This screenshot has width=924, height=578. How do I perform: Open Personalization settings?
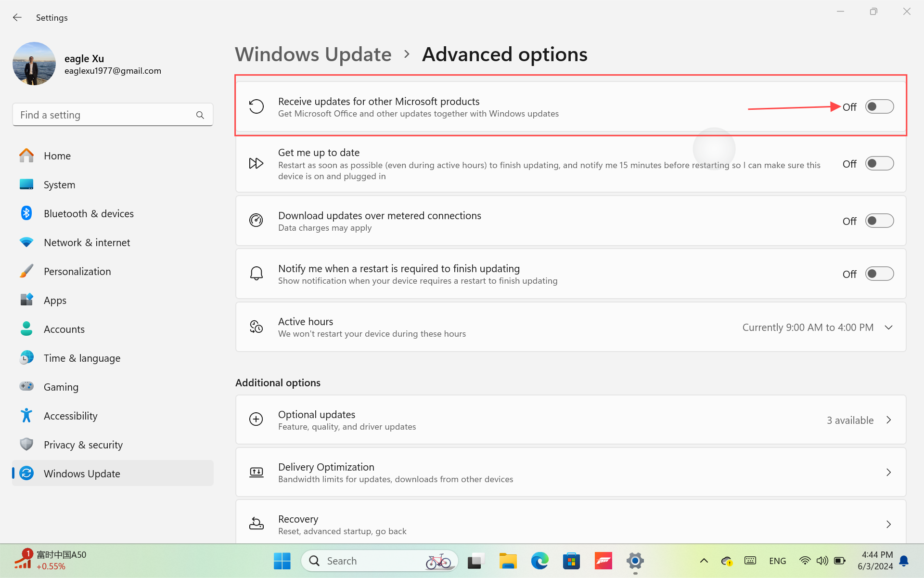113,271
